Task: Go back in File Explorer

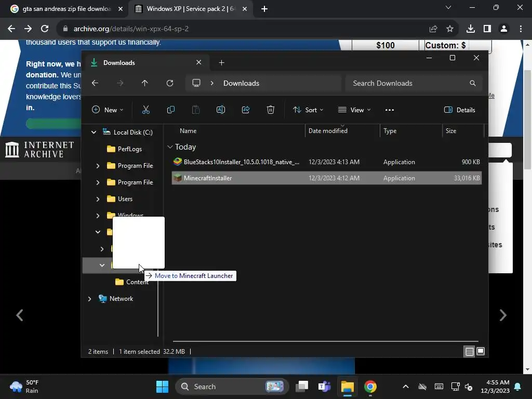Action: pos(95,83)
